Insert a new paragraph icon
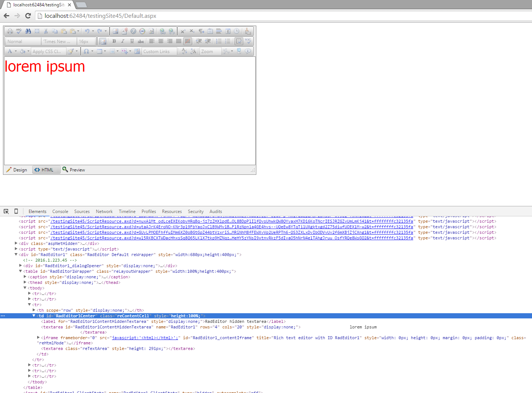The height and width of the screenshot is (393, 532). coord(201,31)
